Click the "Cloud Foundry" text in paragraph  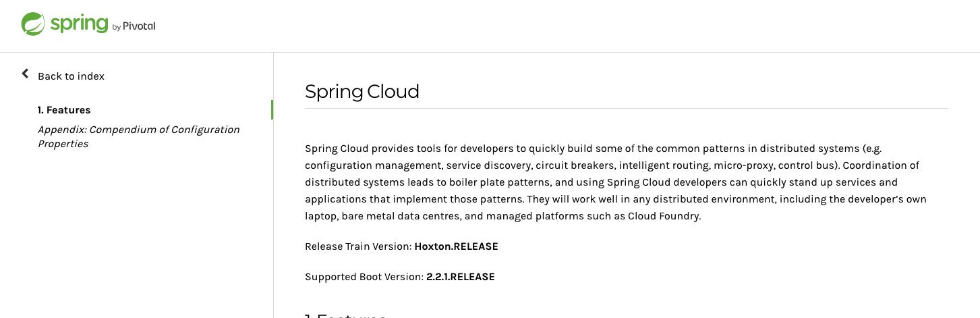[664, 216]
